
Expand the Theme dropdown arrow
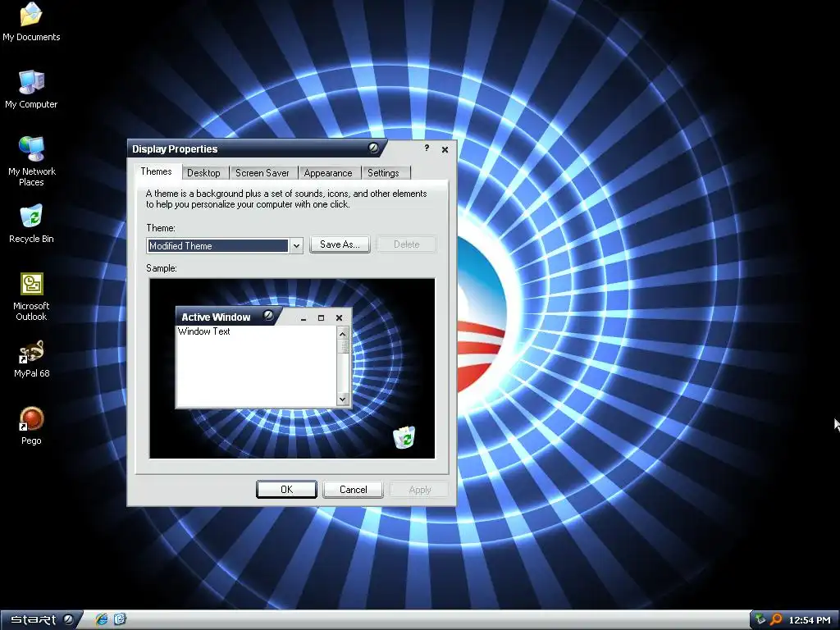296,246
